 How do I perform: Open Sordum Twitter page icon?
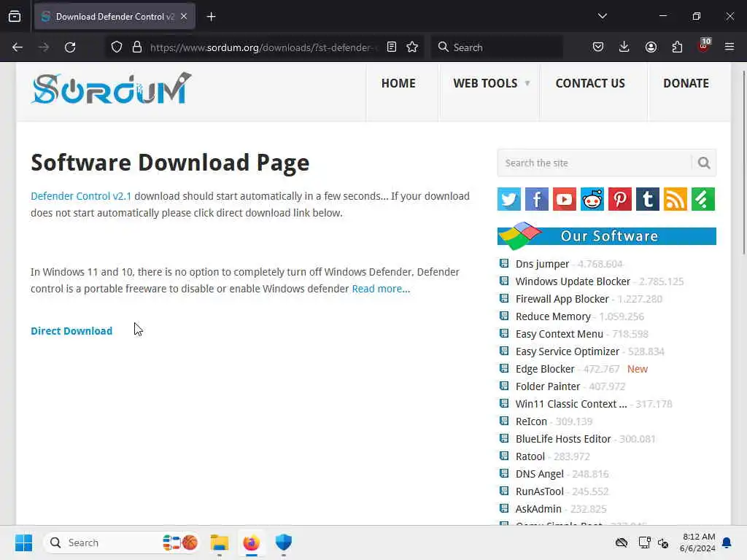tap(508, 199)
